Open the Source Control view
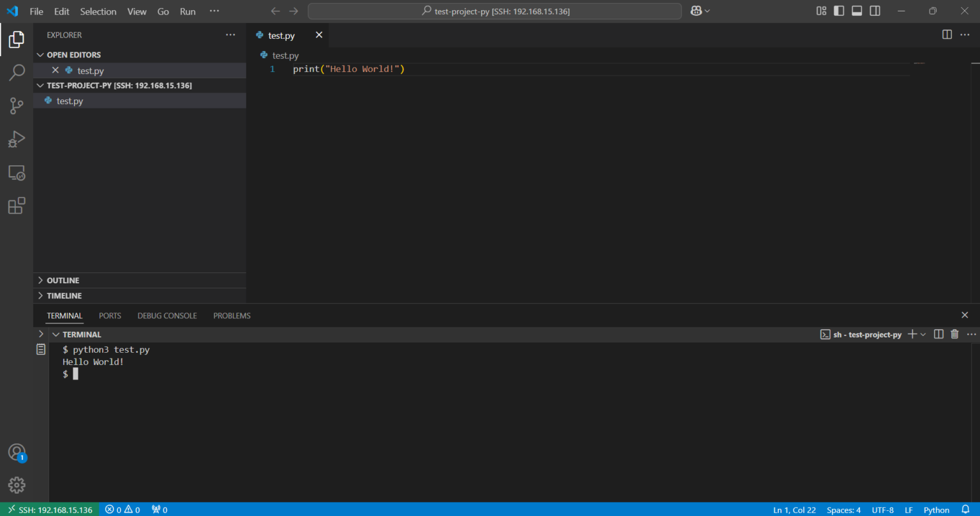Screen dimensions: 980x516 17,106
